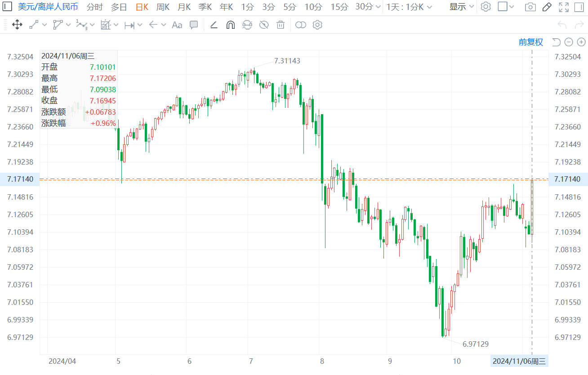Add a comment bubble annotation

[x=194, y=25]
